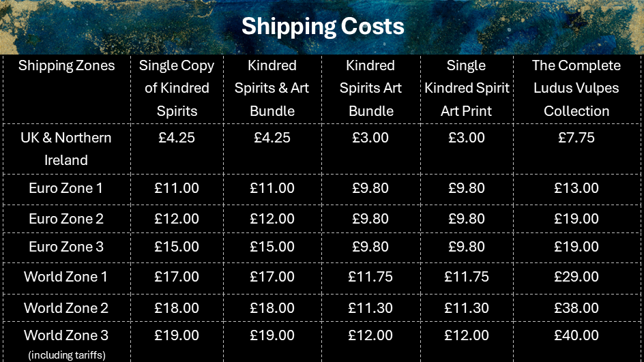Select the £13.00 Euro Zone 1 price
Image resolution: width=644 pixels, height=362 pixels.
[576, 188]
